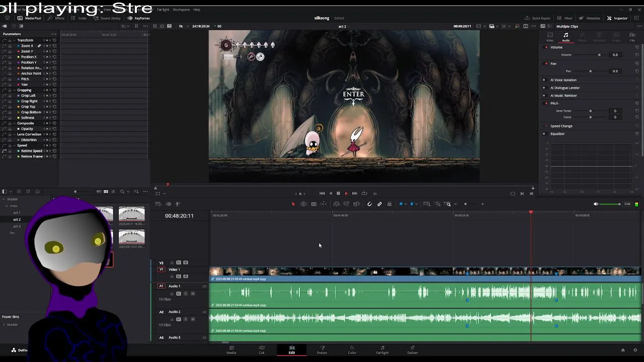This screenshot has width=644, height=362.
Task: Open the Help menu
Action: click(197, 10)
